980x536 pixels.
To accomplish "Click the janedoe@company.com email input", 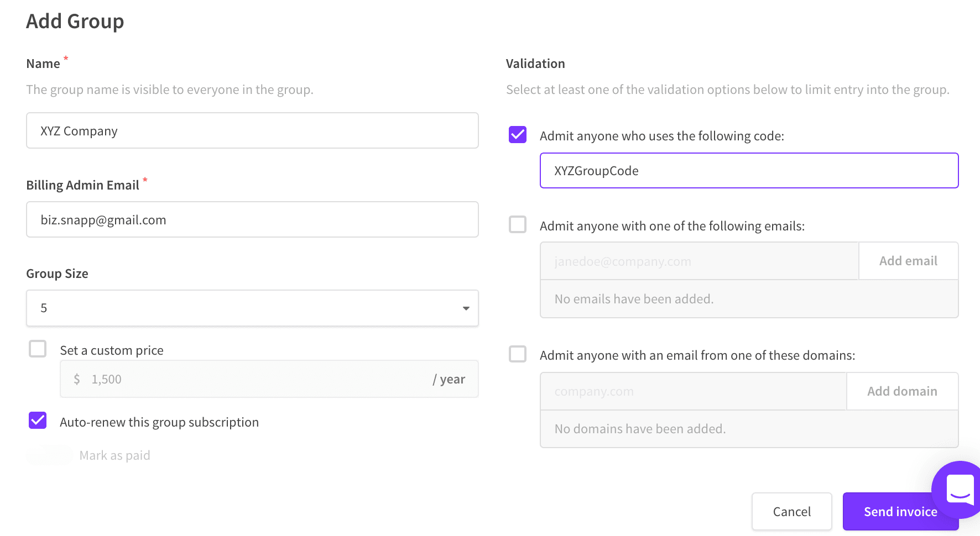I will (x=699, y=261).
